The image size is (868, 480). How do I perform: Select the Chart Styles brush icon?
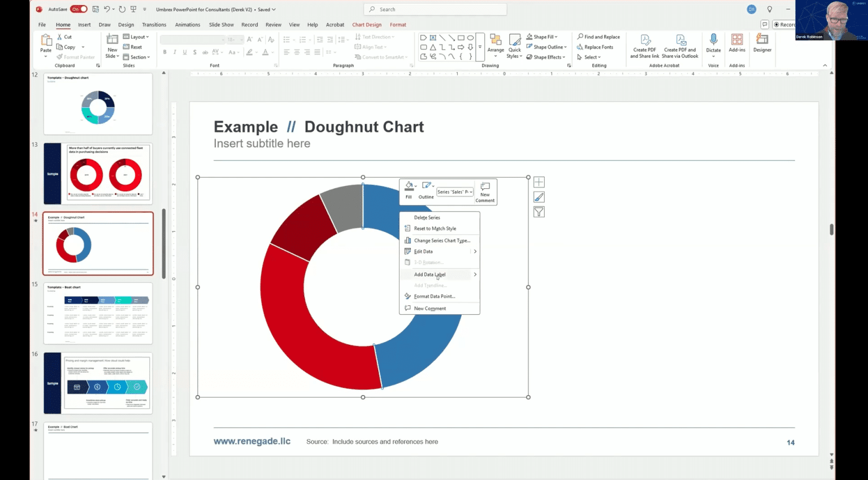(539, 197)
